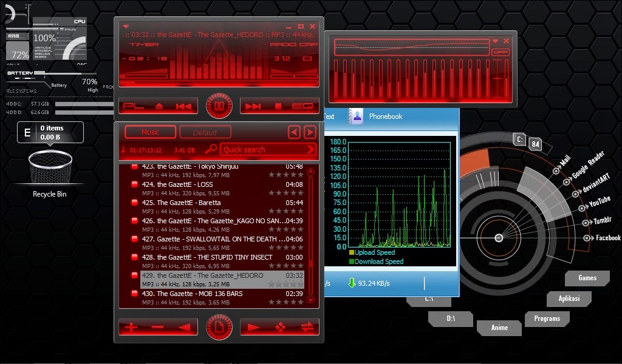
Task: Switch to the Default playlist tab
Action: pyautogui.click(x=205, y=132)
